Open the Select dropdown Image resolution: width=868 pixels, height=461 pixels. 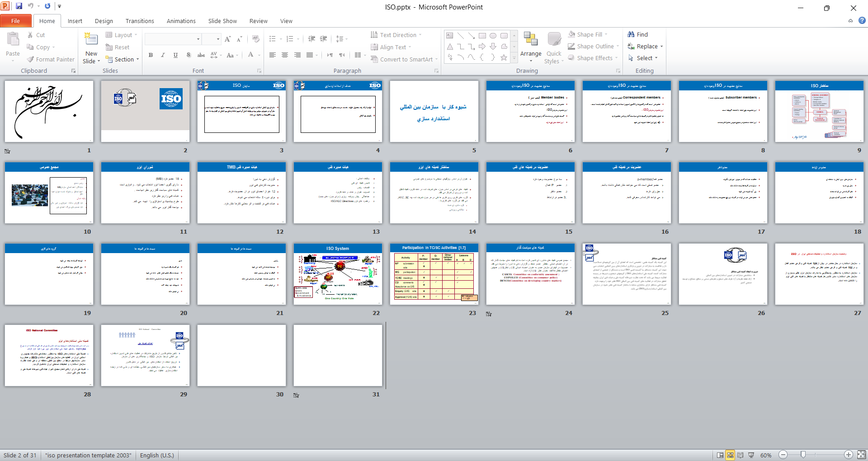[643, 58]
